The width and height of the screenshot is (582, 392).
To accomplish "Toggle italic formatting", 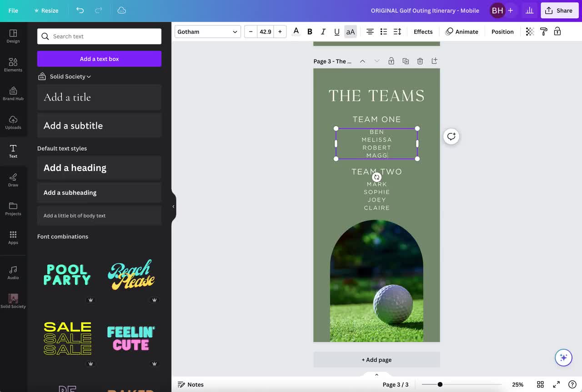I will 323,31.
